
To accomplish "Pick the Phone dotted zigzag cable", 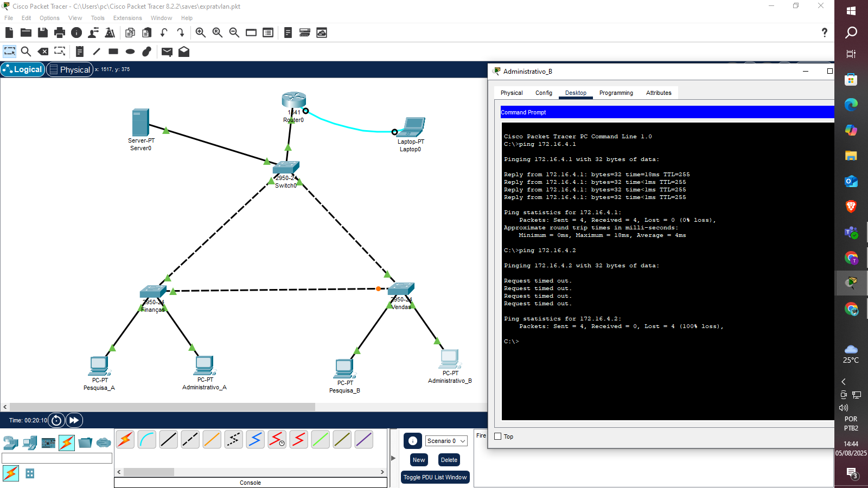I will 234,440.
